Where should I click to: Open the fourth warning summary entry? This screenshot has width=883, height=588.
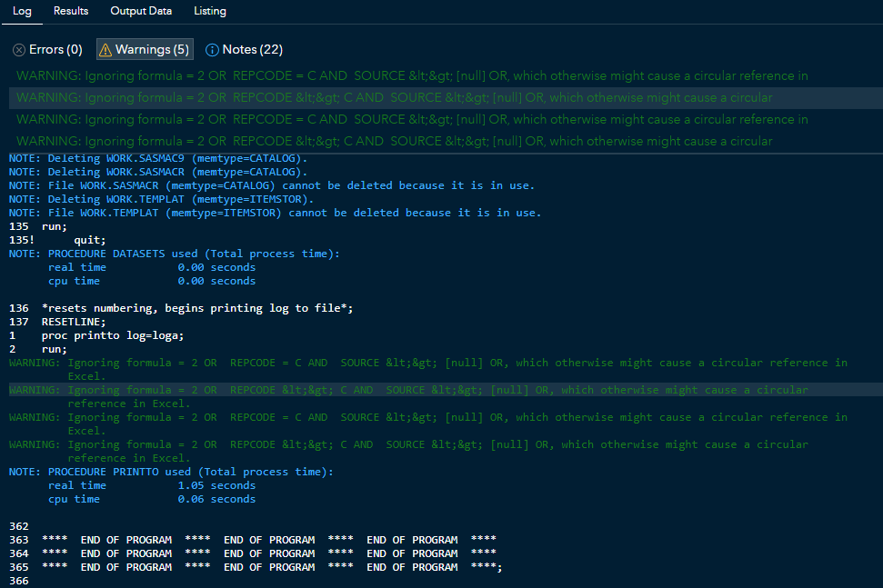tap(395, 142)
